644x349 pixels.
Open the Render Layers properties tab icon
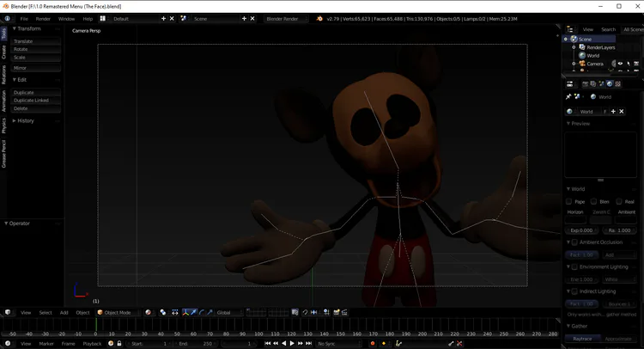(x=593, y=84)
